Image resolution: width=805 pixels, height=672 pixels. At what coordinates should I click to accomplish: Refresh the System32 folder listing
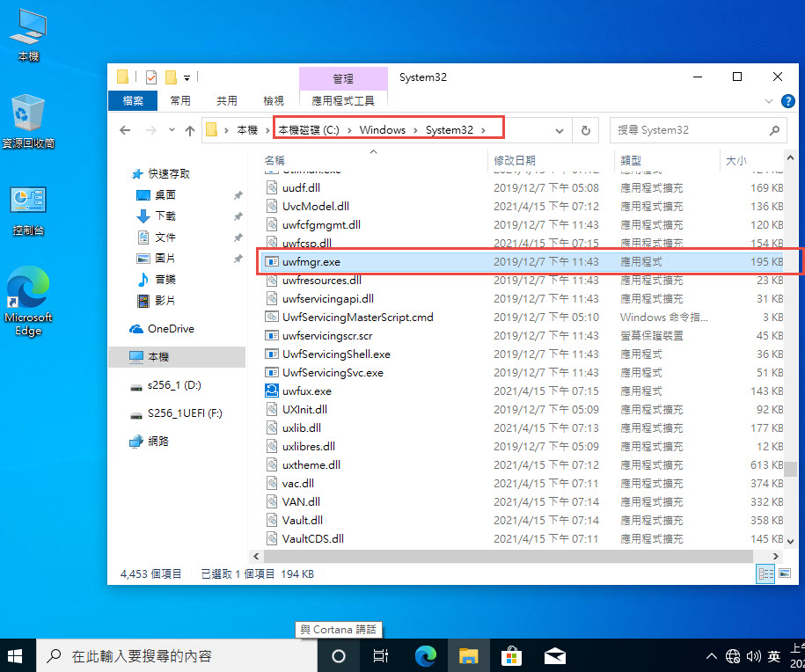click(x=586, y=129)
